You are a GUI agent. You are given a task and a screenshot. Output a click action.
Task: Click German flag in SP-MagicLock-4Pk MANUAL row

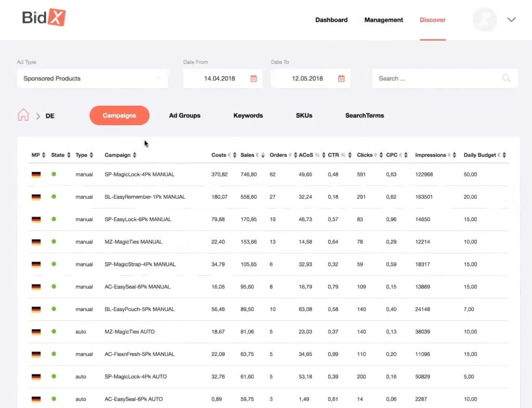click(x=36, y=174)
